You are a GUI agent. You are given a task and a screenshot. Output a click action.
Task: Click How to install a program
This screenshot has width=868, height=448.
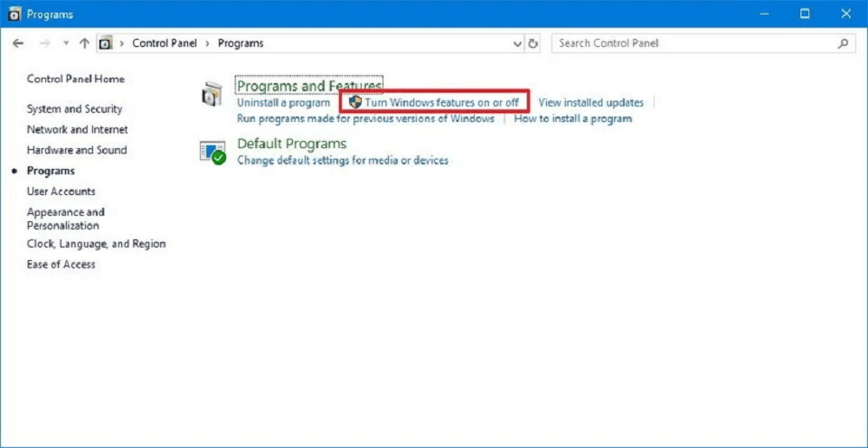point(573,118)
